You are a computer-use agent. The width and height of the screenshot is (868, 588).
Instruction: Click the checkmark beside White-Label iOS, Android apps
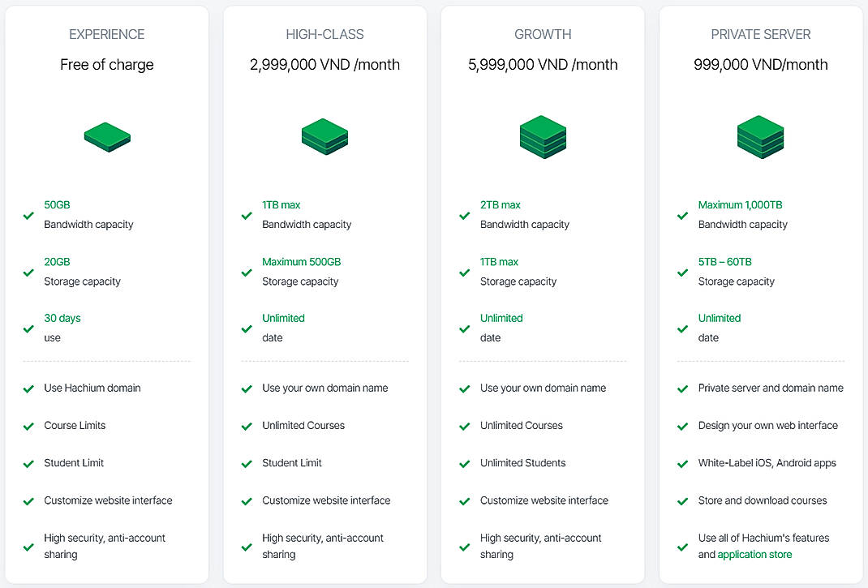pos(682,462)
